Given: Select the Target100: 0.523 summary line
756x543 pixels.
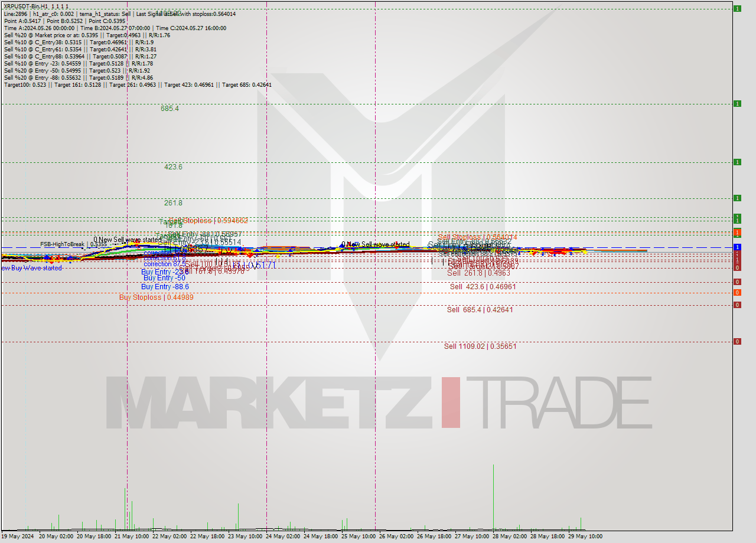Looking at the screenshot, I should pos(138,84).
